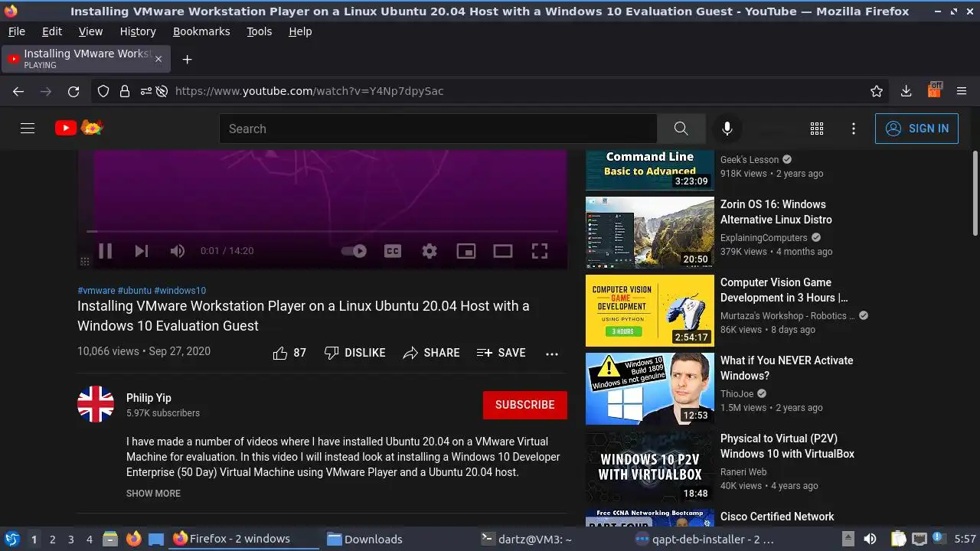This screenshot has width=980, height=551.
Task: Open the Bookmarks menu
Action: [201, 31]
